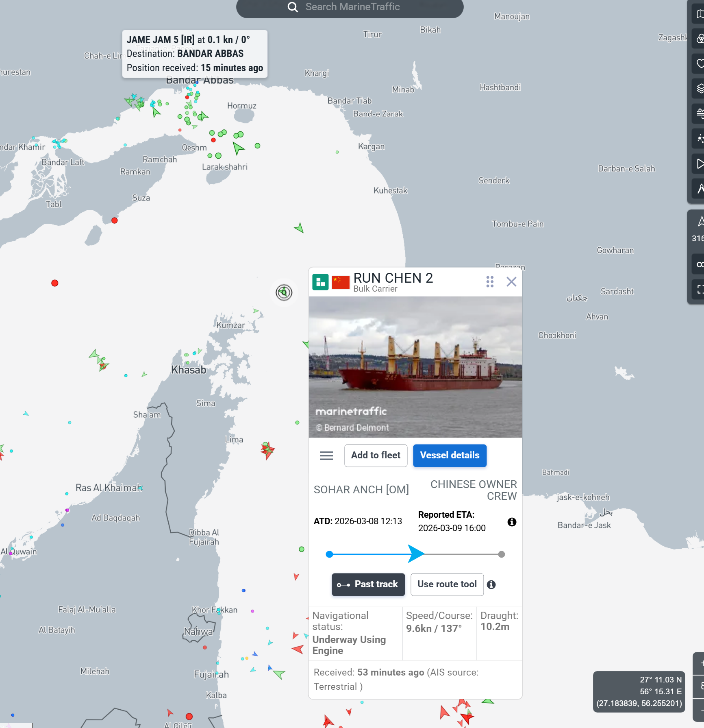Click the red vessel dot near Al Qilei
Image resolution: width=704 pixels, height=728 pixels.
[189, 716]
